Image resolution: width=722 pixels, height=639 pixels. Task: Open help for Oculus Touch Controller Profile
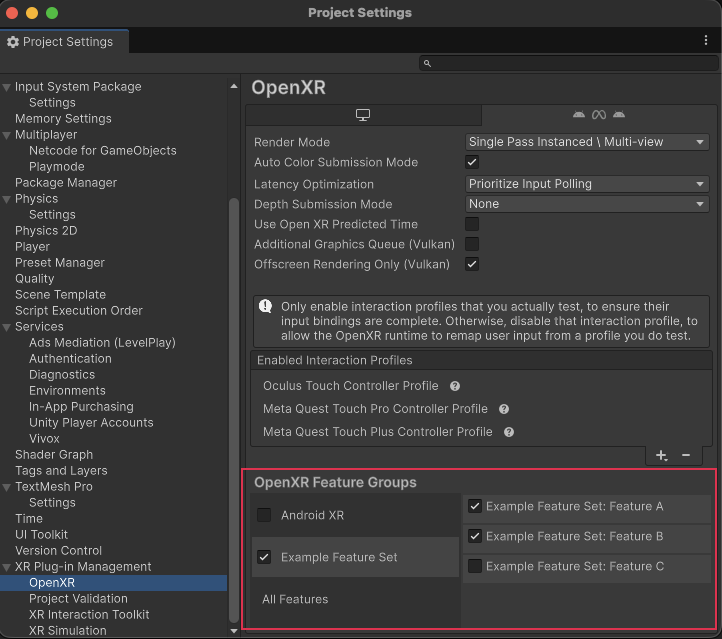(455, 386)
